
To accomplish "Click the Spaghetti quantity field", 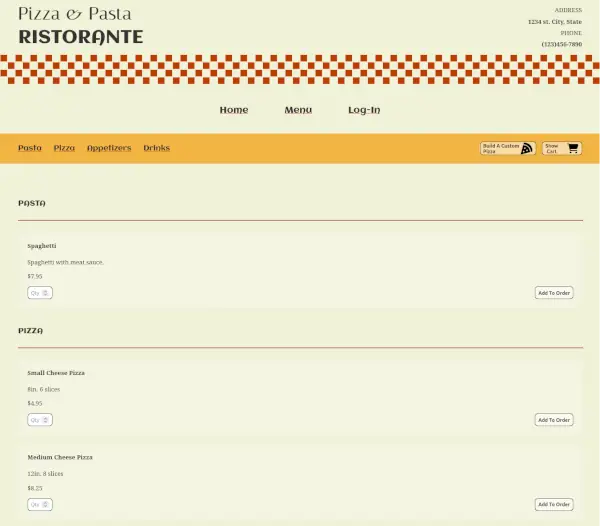I will (x=40, y=293).
